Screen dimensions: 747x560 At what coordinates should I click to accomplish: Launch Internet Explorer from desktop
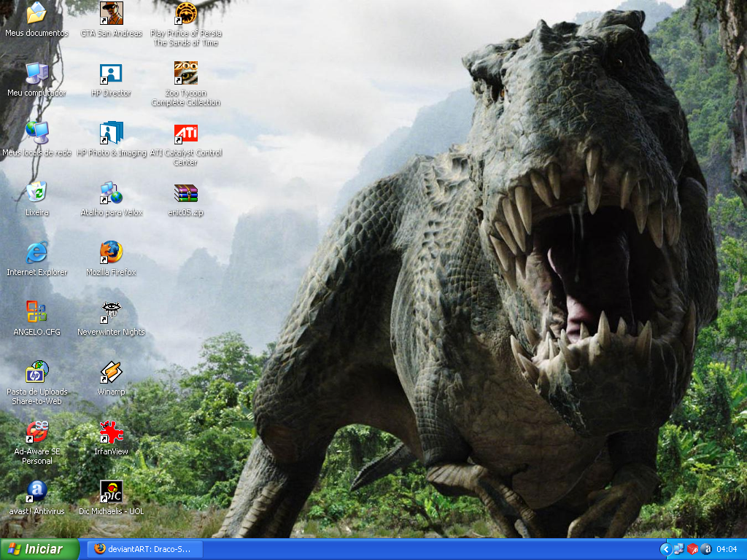tap(36, 252)
